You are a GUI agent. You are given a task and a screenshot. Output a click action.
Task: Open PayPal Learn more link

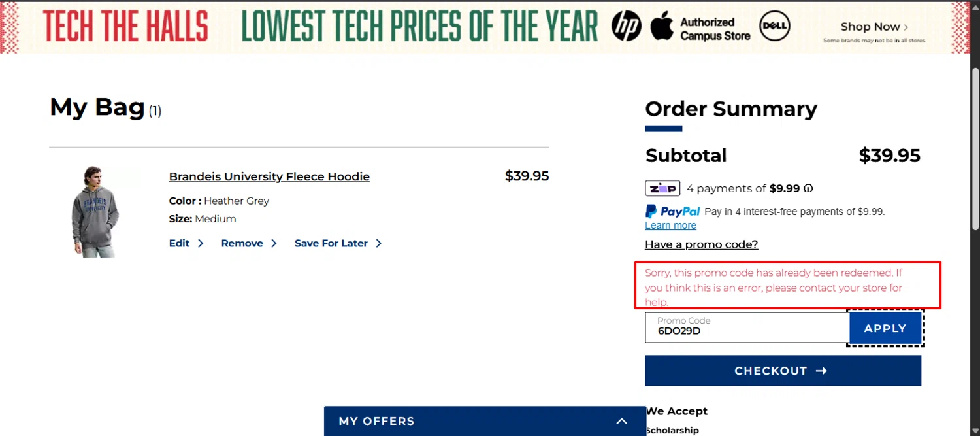[x=670, y=226]
